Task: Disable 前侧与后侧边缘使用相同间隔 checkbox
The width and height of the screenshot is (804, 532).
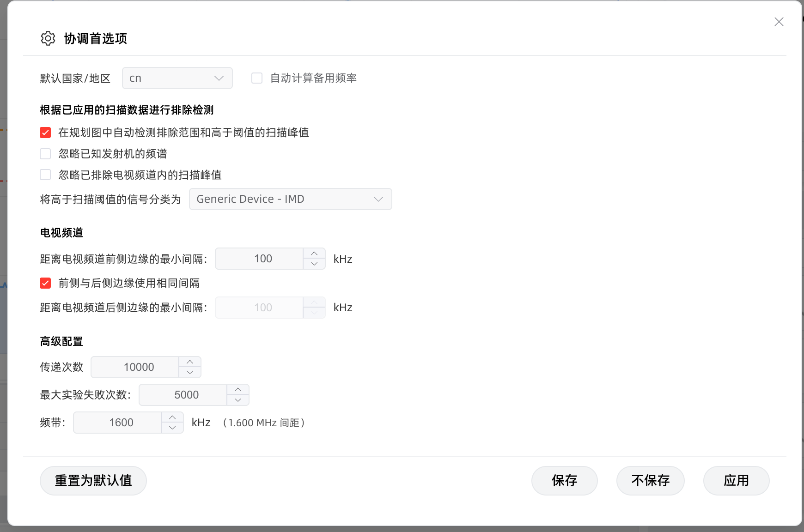Action: (x=45, y=283)
